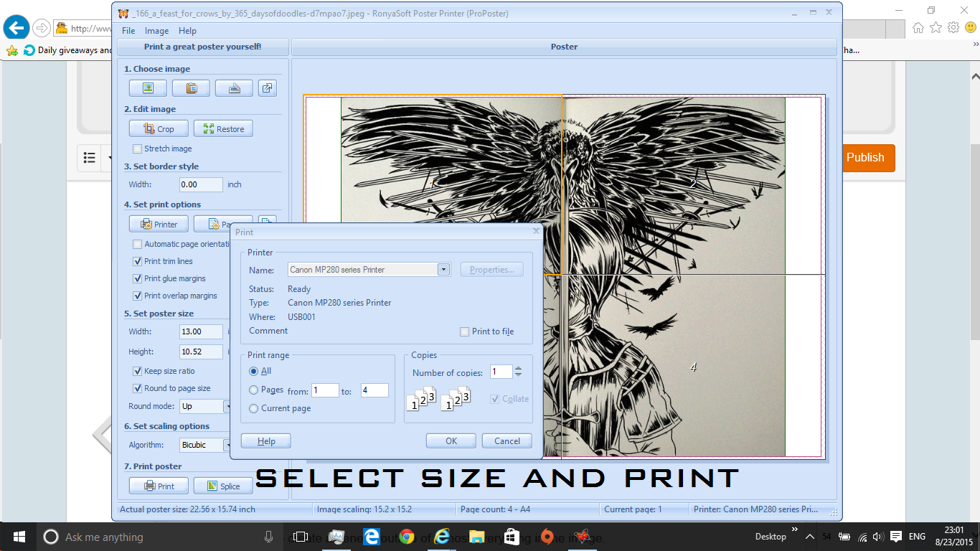Open the Action Center notification icon

[x=896, y=537]
